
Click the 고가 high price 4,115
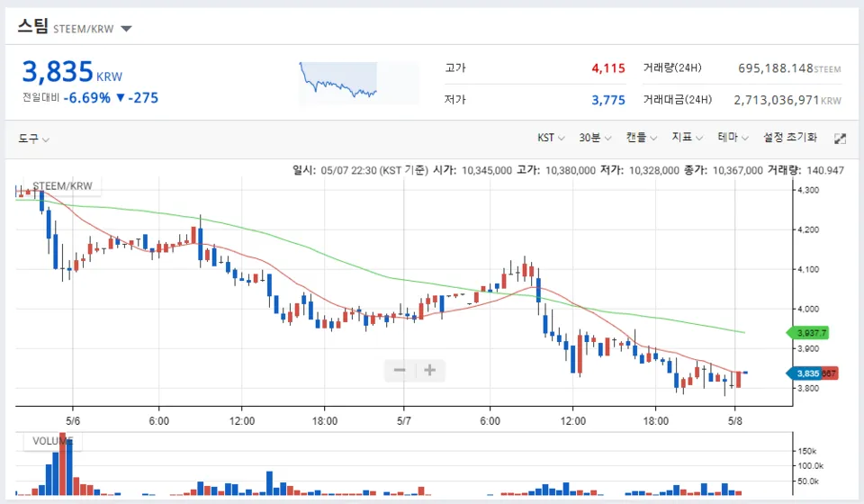click(608, 68)
